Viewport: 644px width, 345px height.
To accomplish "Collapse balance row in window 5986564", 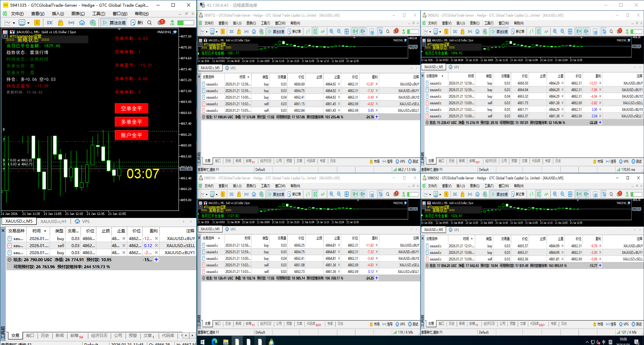I will point(204,278).
